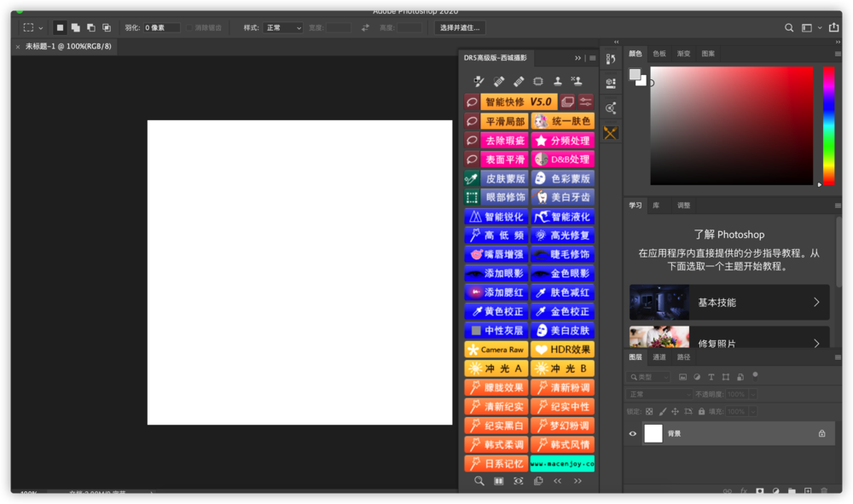Go to next page with double right arrows
The width and height of the screenshot is (853, 504).
(577, 481)
